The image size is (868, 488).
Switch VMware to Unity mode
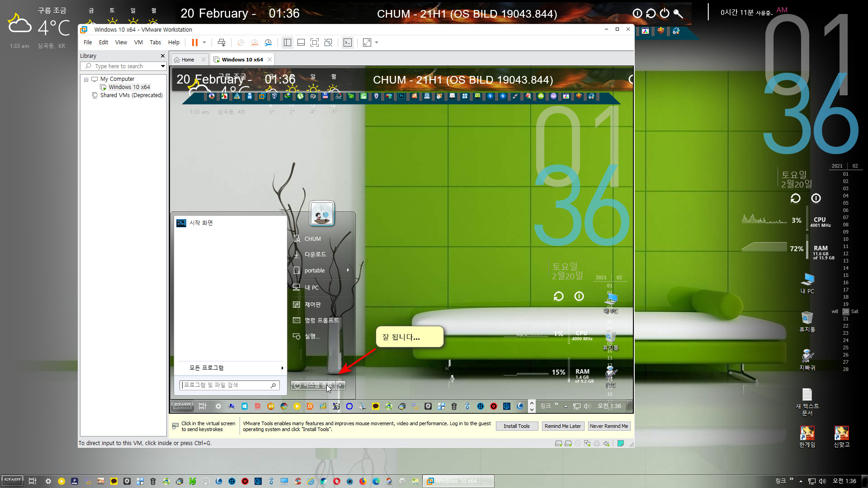point(329,42)
